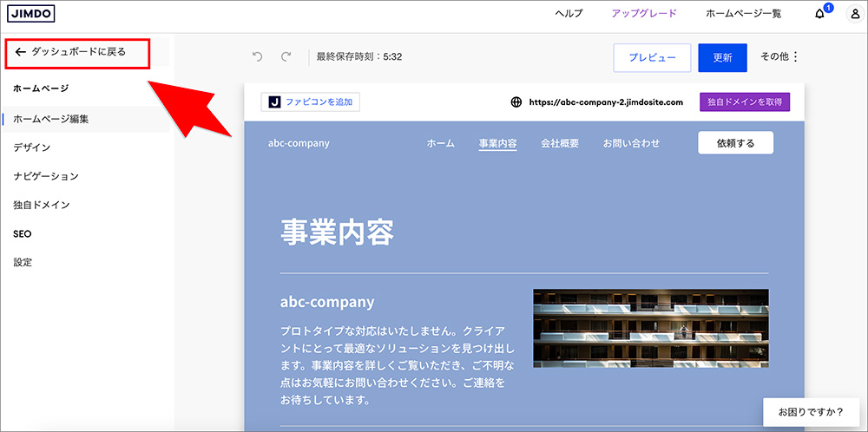Open その他 more options menu
This screenshot has height=432, width=868.
[780, 56]
